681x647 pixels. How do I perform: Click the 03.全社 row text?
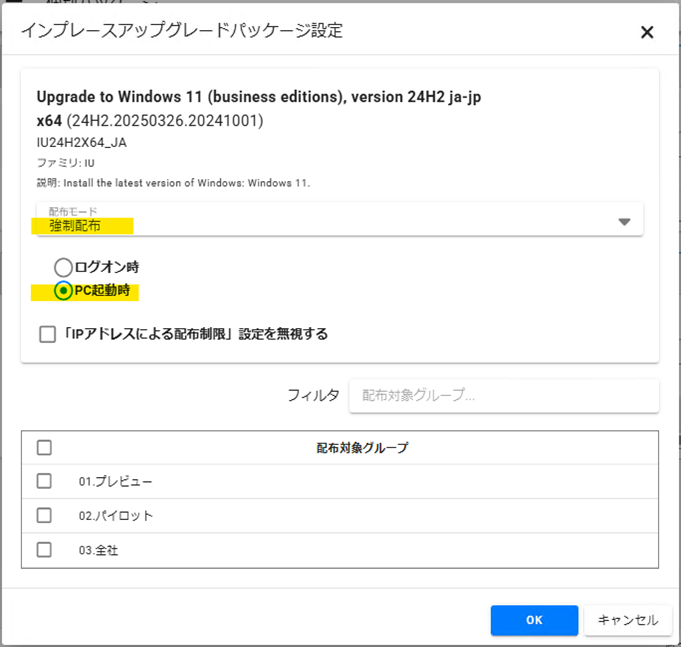(98, 550)
